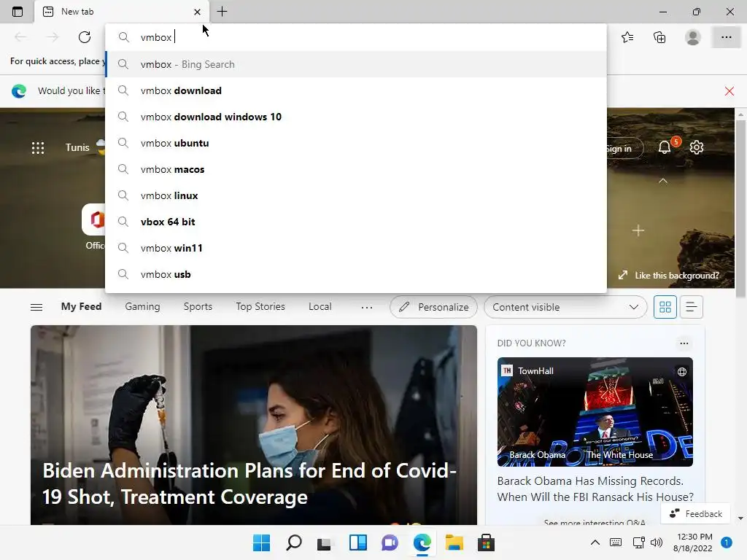Open the TownHall story thumbnail
747x560 pixels.
click(595, 412)
